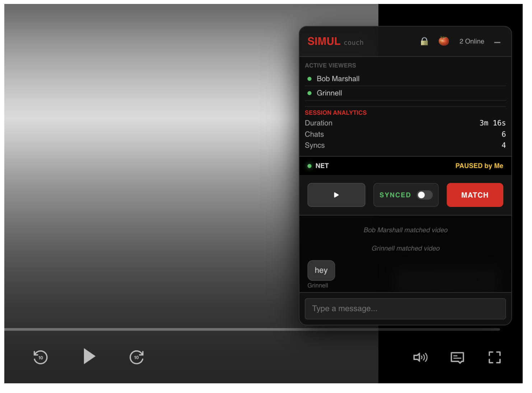Minimize the SIMUL couch panel
The height and width of the screenshot is (393, 532).
coord(497,42)
